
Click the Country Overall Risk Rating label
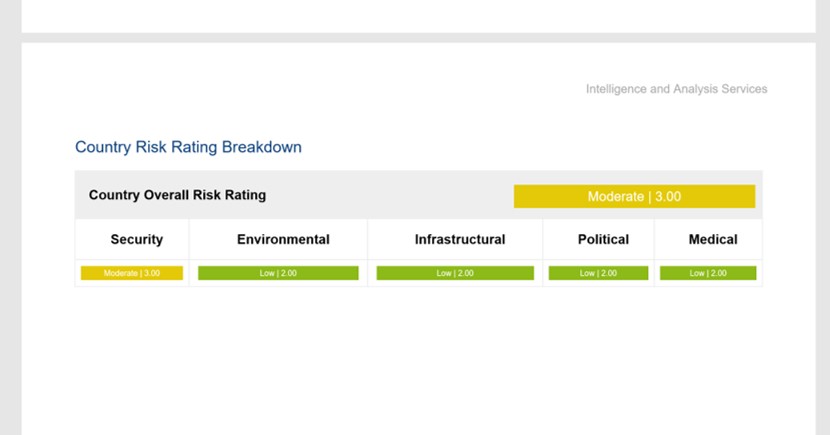177,195
